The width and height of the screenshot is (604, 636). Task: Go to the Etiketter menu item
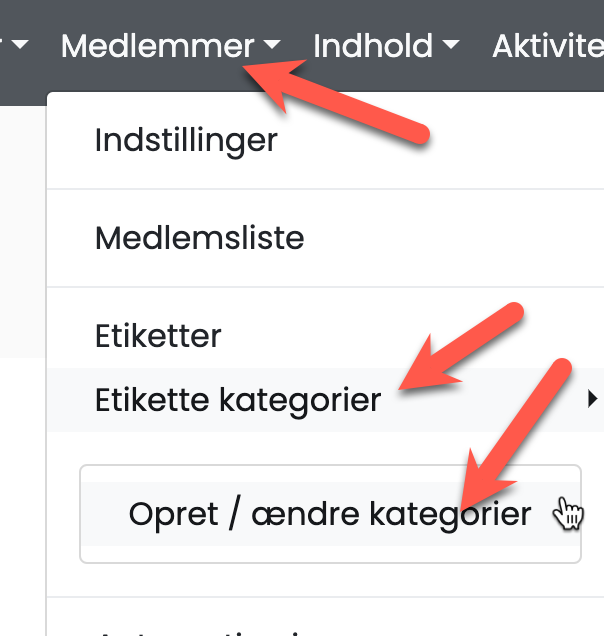pyautogui.click(x=158, y=335)
